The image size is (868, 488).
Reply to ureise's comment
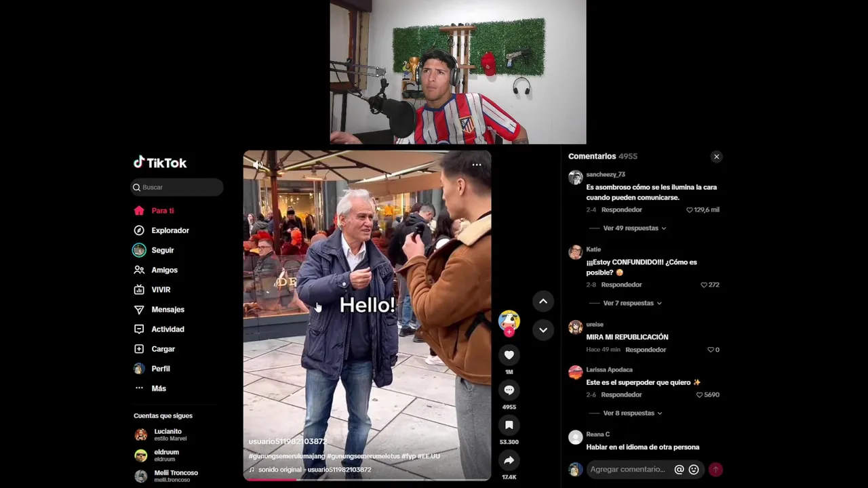coord(646,350)
